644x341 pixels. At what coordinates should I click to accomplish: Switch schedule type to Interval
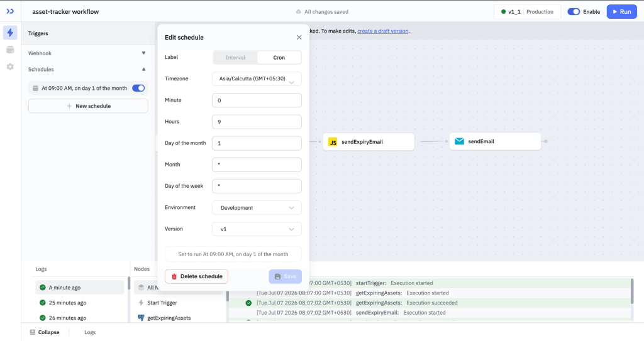coord(235,57)
